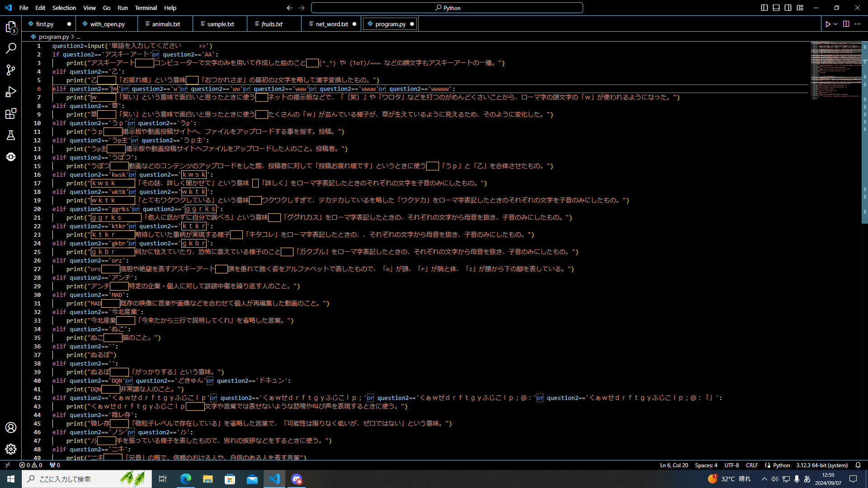Split the editor to the right

click(x=846, y=24)
